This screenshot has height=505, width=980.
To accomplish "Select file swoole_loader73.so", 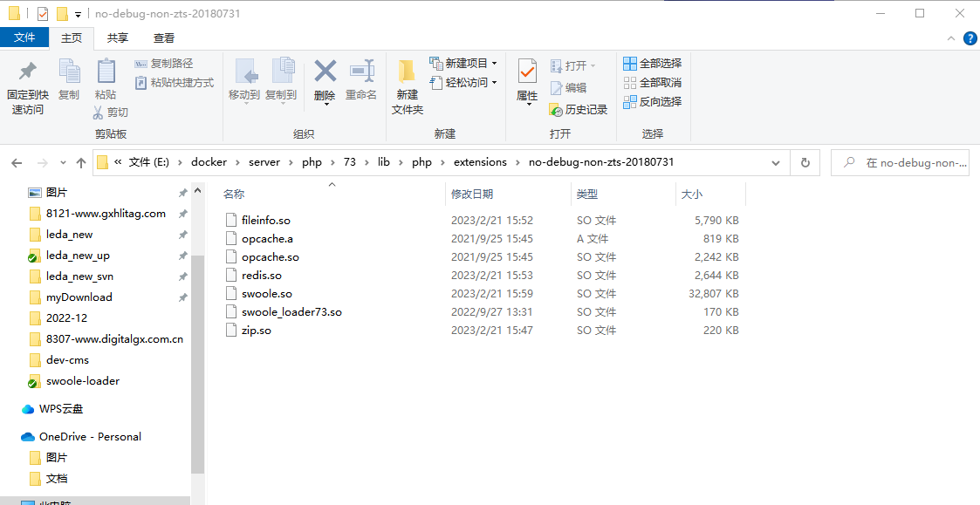I will click(291, 312).
